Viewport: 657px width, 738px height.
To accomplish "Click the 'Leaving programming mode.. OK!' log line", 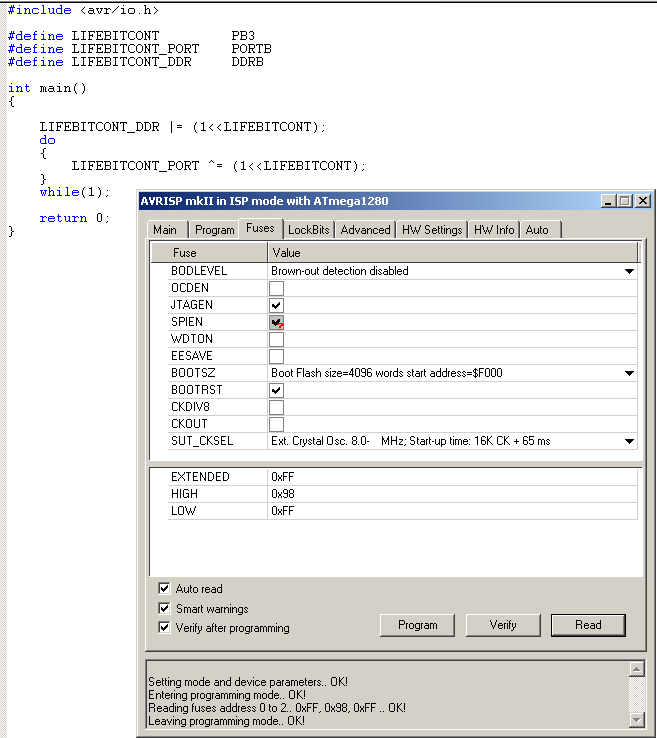I will pyautogui.click(x=226, y=721).
